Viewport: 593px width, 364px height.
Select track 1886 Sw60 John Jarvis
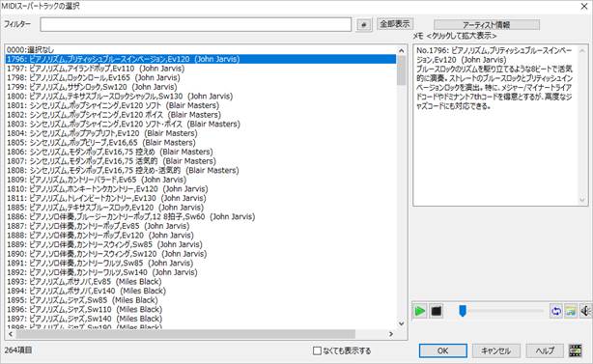pos(201,216)
